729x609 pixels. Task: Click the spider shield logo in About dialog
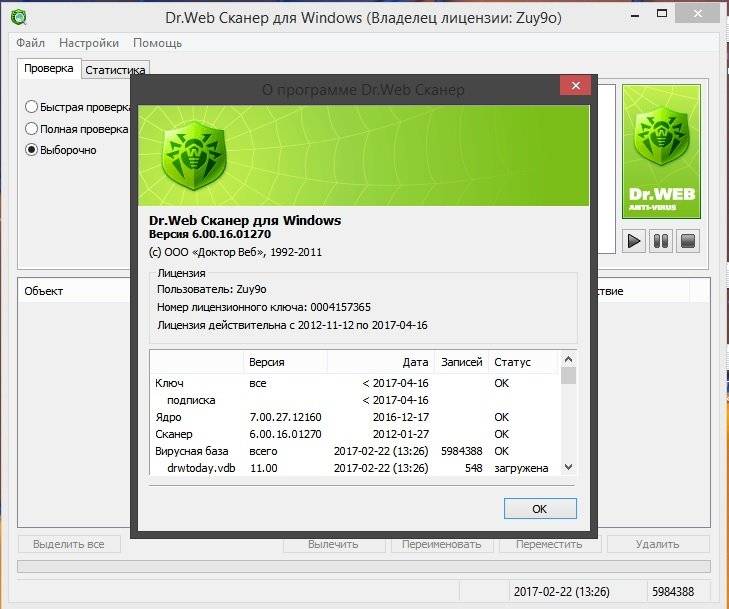[194, 155]
